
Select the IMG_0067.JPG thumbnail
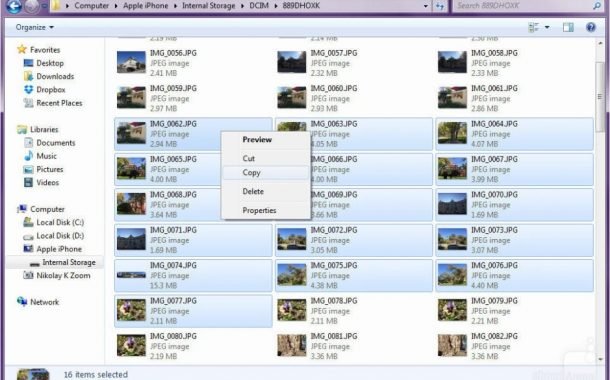pyautogui.click(x=452, y=168)
